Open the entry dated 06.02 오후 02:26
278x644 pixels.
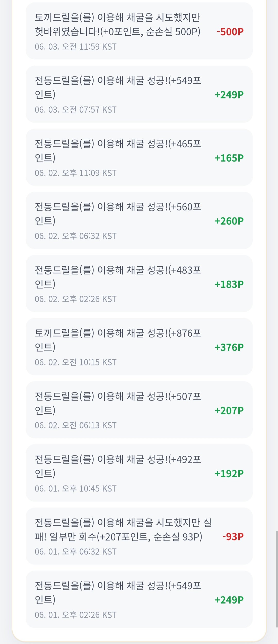point(139,283)
